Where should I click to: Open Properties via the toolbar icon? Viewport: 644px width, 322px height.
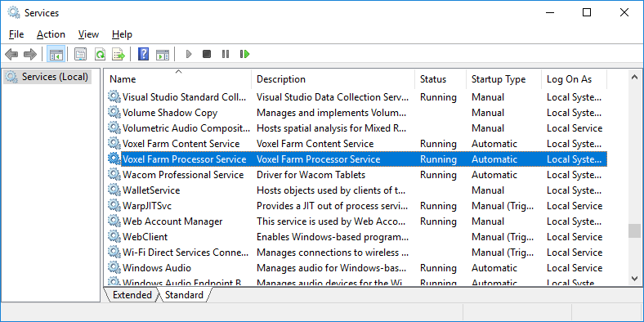click(x=80, y=54)
